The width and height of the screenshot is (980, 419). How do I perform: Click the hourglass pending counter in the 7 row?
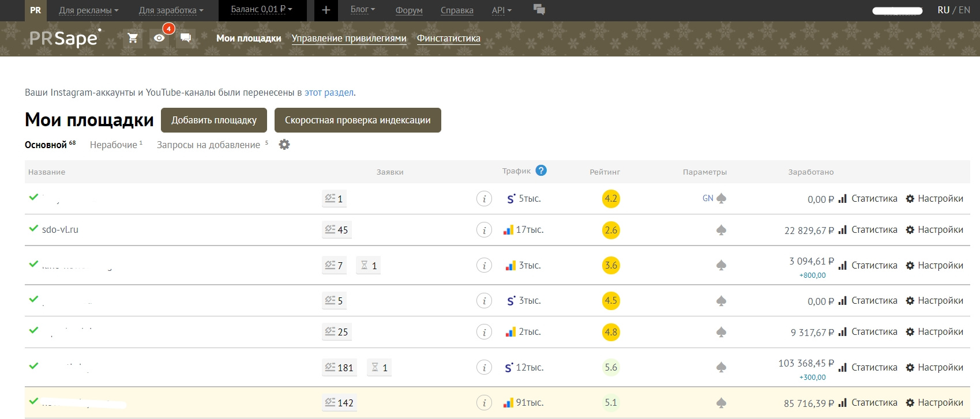[x=368, y=266]
